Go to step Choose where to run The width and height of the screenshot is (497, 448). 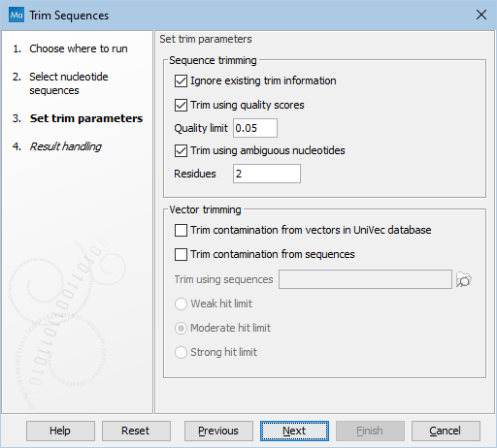point(79,48)
